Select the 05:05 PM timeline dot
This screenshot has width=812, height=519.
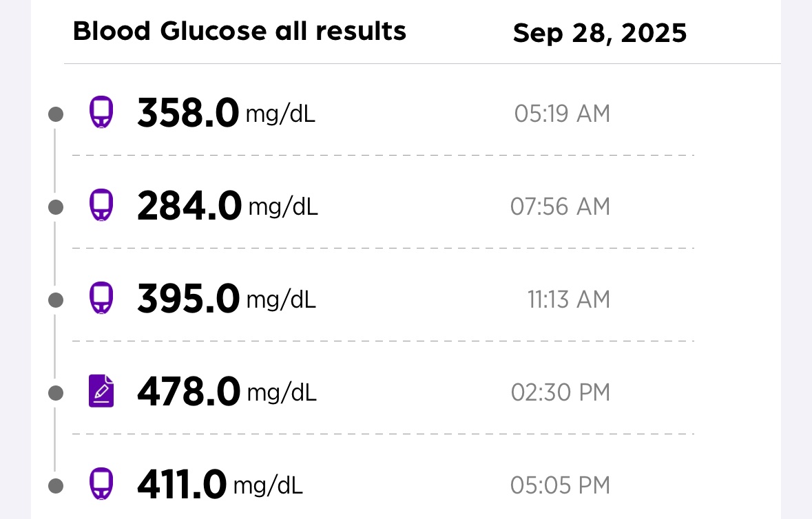point(56,486)
